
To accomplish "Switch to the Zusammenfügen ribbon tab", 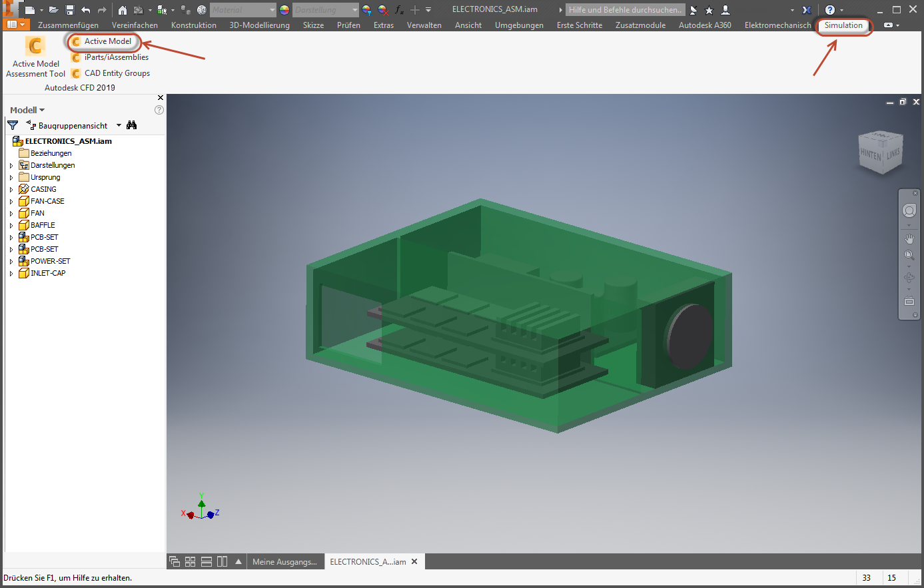I will (68, 25).
